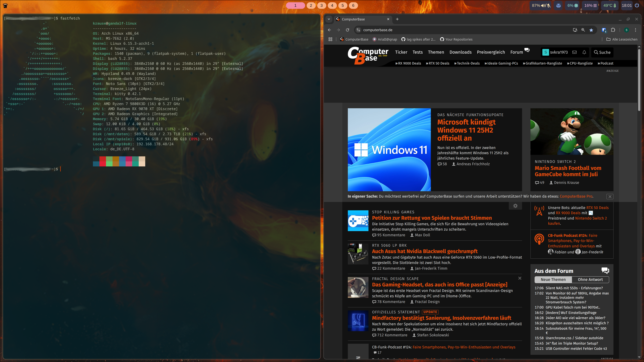
Task: Open the ComputerBase Pro link
Action: pos(576,196)
